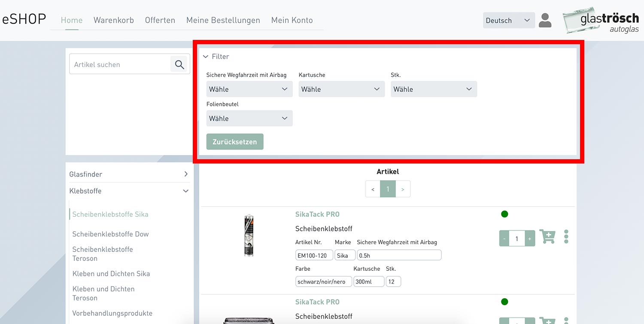Change language via Deutsch dropdown
This screenshot has width=644, height=324.
coord(509,21)
